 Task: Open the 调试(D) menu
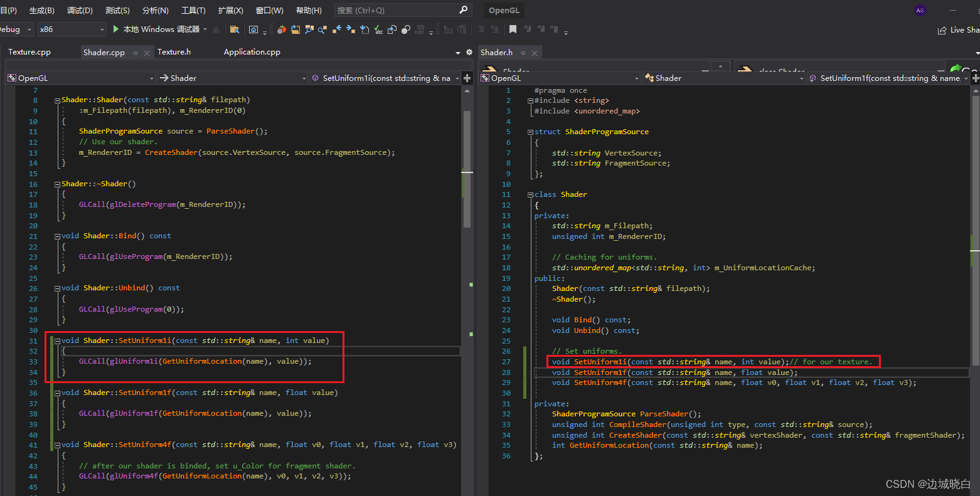point(80,10)
